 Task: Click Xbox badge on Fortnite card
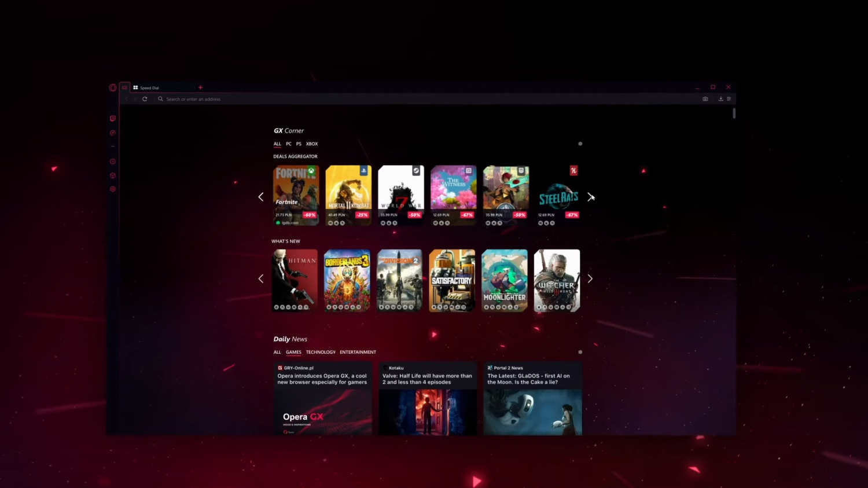311,171
